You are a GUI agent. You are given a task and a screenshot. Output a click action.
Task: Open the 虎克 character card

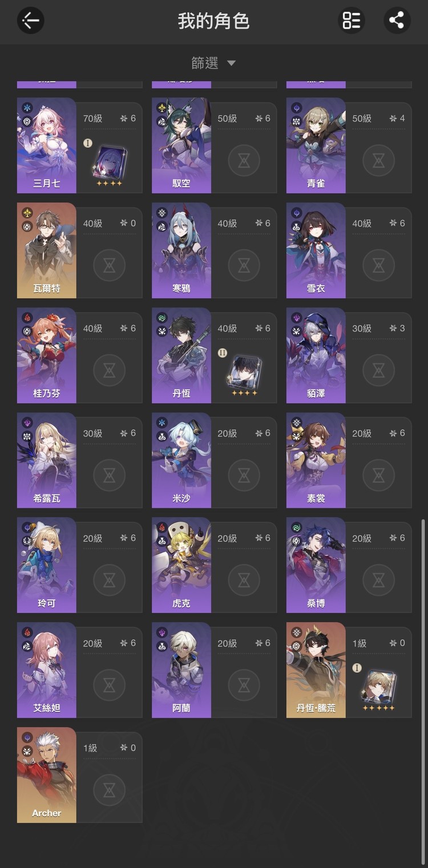(214, 565)
